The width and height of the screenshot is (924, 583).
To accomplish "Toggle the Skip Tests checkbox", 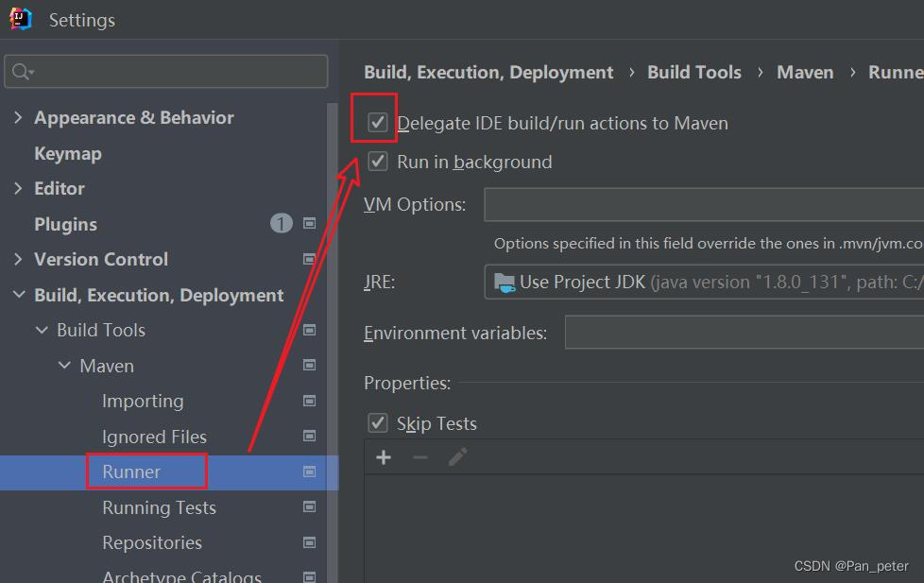I will tap(378, 422).
